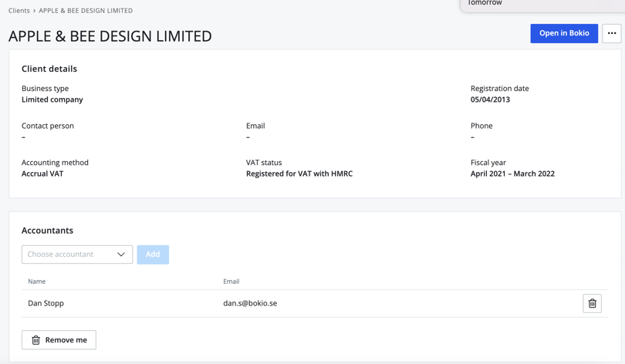Viewport: 625px width, 364px height.
Task: Click the dan.s@bokio.se email address
Action: [250, 304]
